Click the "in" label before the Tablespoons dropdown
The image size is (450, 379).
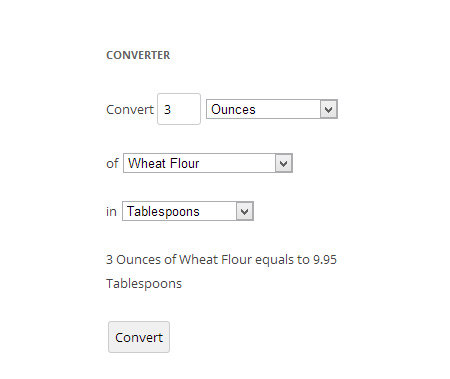coord(111,211)
